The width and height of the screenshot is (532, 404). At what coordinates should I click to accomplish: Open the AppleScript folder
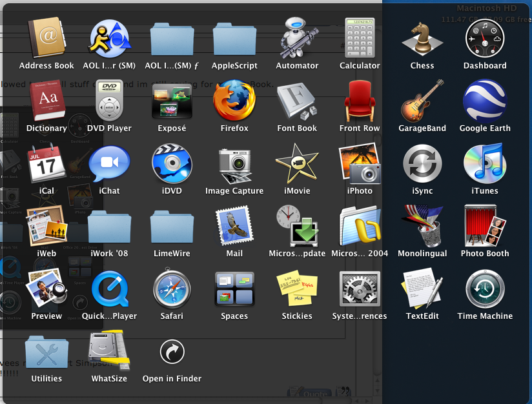[x=234, y=39]
